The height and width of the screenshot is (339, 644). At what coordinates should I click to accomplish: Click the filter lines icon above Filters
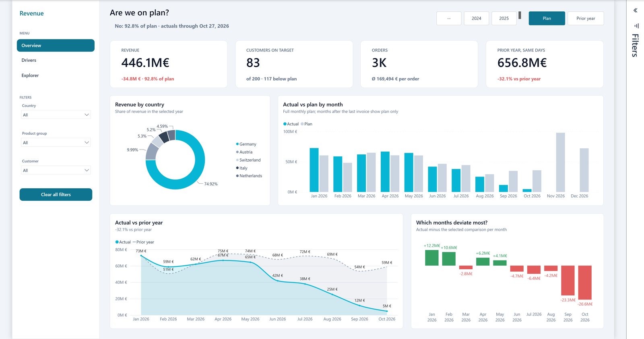point(636,26)
